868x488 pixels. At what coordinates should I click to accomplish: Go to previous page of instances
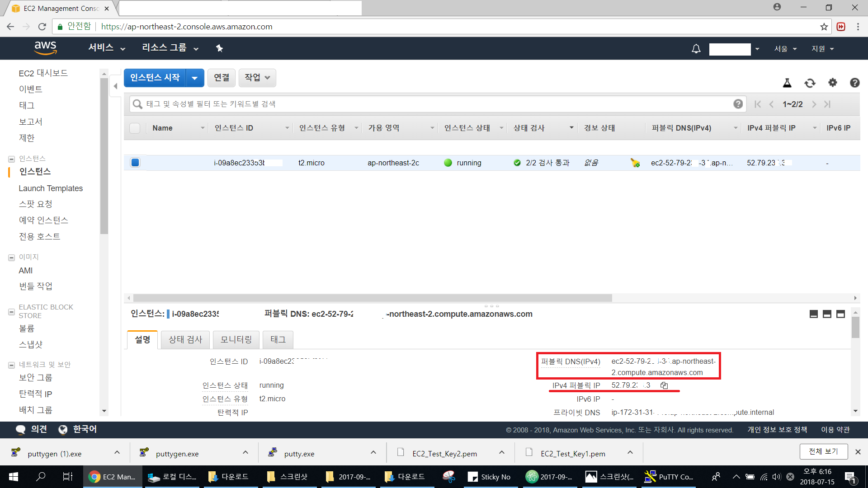772,104
